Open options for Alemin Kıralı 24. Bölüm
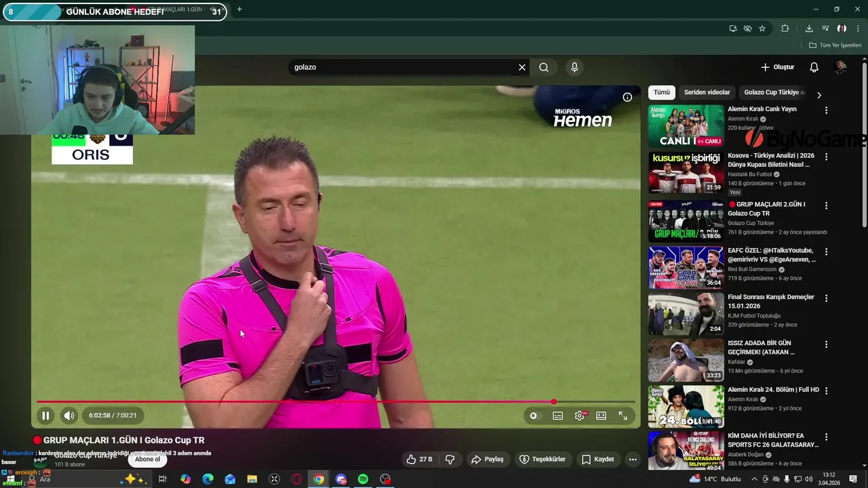Viewport: 868px width, 488px height. (x=826, y=390)
